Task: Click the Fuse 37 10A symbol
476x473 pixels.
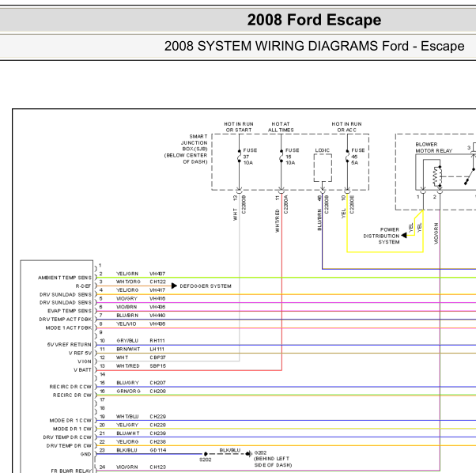Action: (239, 156)
